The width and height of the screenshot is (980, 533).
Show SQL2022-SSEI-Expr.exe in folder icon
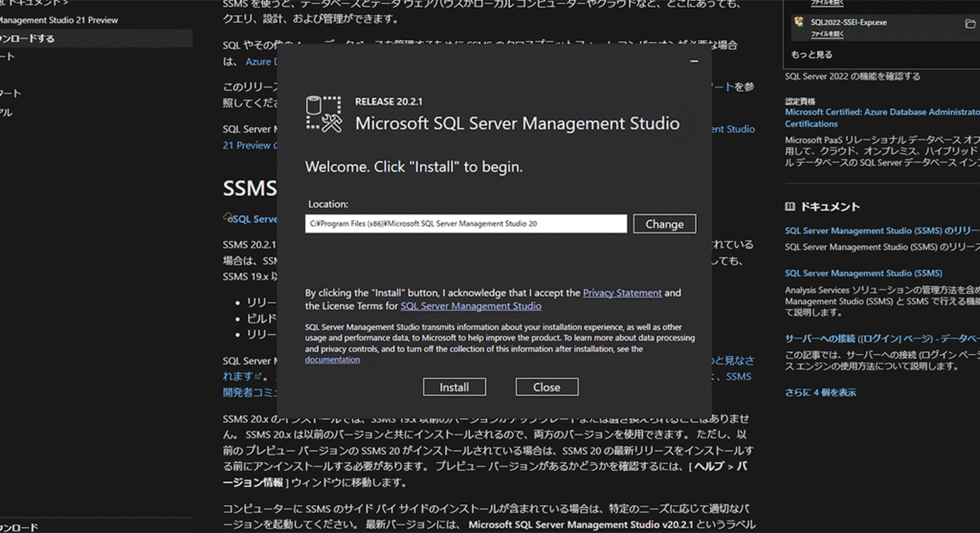coord(970,24)
